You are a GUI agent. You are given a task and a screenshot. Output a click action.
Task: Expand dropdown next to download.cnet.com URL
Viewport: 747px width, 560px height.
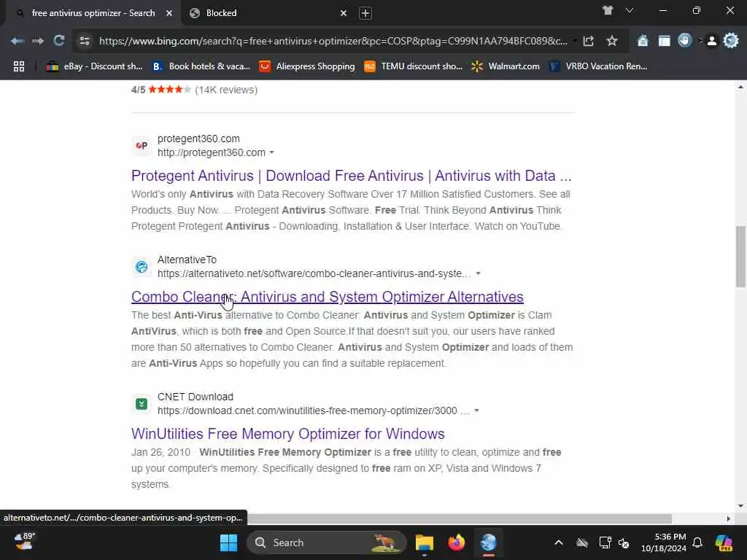[476, 411]
